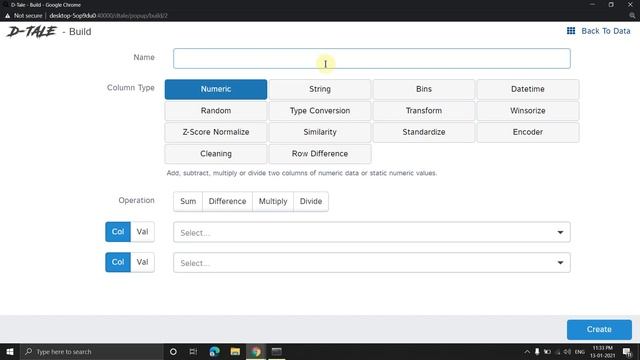Set operation to Divide
The image size is (640, 360).
(311, 201)
